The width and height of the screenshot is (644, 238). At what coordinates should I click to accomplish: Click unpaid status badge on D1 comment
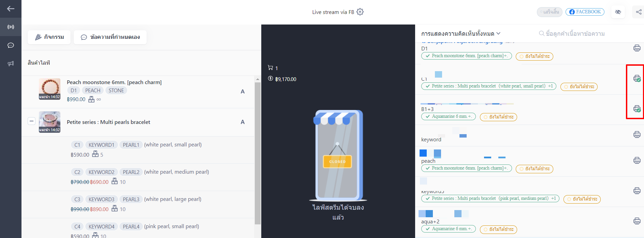(534, 57)
